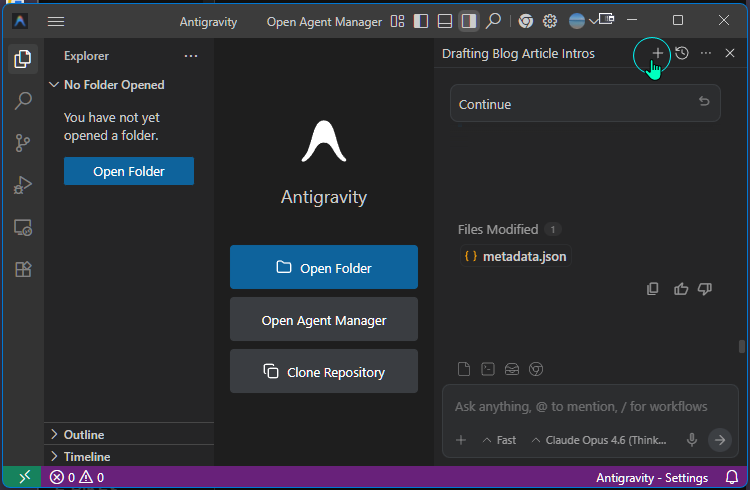Open the Source Control view in activity bar

[22, 143]
